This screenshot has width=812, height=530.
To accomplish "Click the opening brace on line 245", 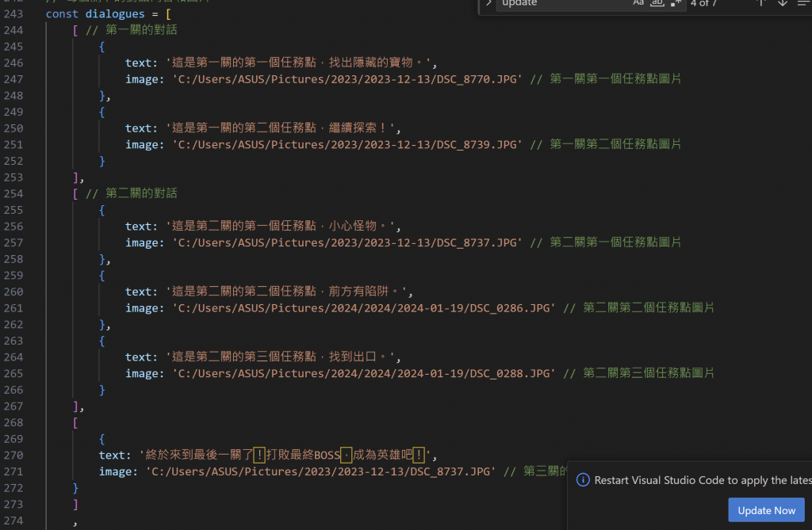I will point(102,47).
